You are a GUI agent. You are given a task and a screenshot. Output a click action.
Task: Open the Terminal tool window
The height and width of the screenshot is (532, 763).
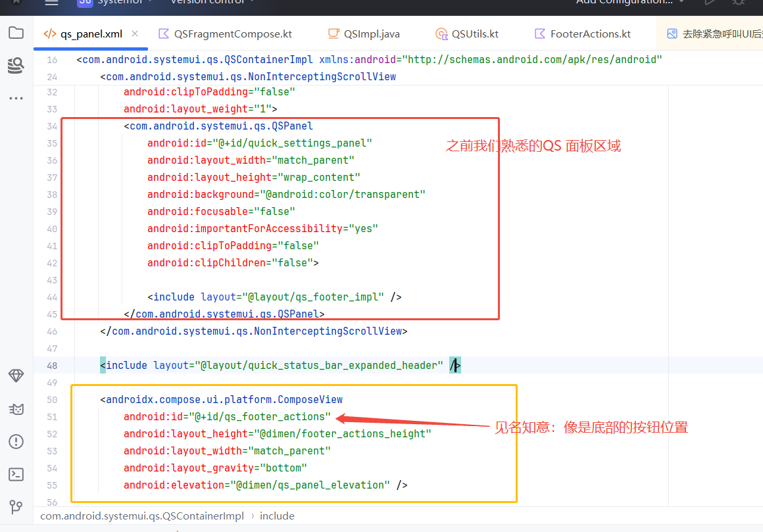pos(16,474)
